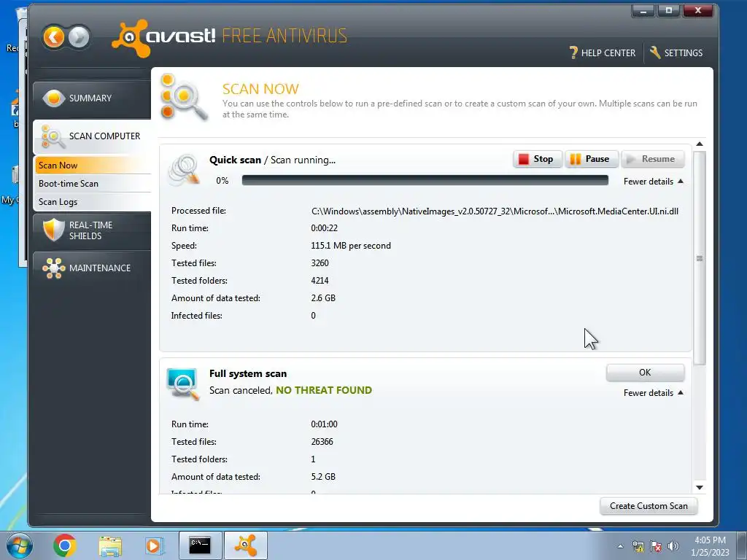Launch Google Chrome from taskbar

tap(65, 545)
